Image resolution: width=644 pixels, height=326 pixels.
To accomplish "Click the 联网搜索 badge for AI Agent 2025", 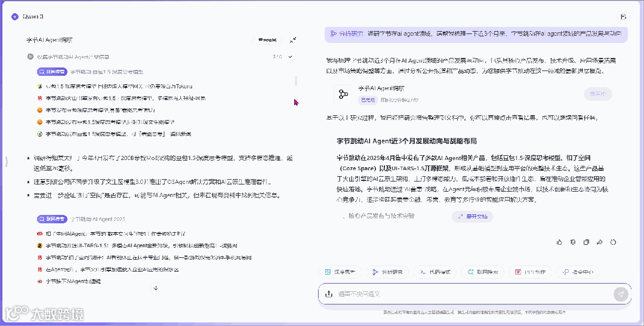I will point(52,219).
